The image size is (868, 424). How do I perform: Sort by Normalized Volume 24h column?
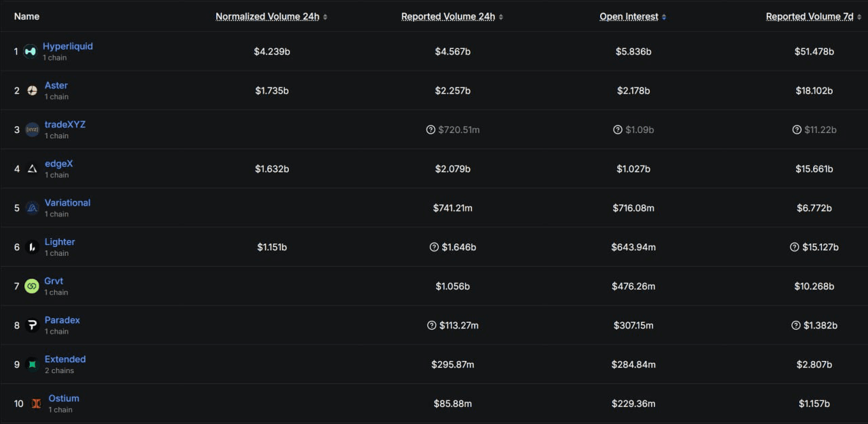point(267,17)
